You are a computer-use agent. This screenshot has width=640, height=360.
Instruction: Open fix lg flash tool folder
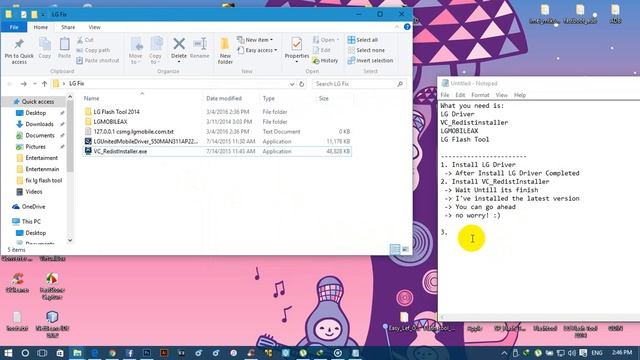tap(44, 180)
